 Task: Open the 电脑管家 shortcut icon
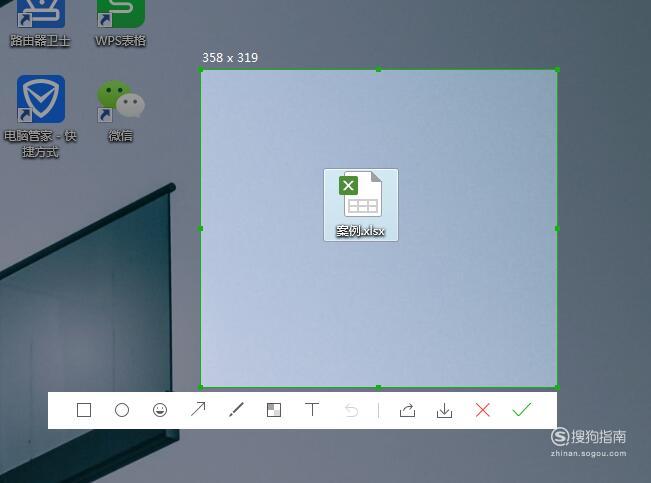[x=41, y=99]
